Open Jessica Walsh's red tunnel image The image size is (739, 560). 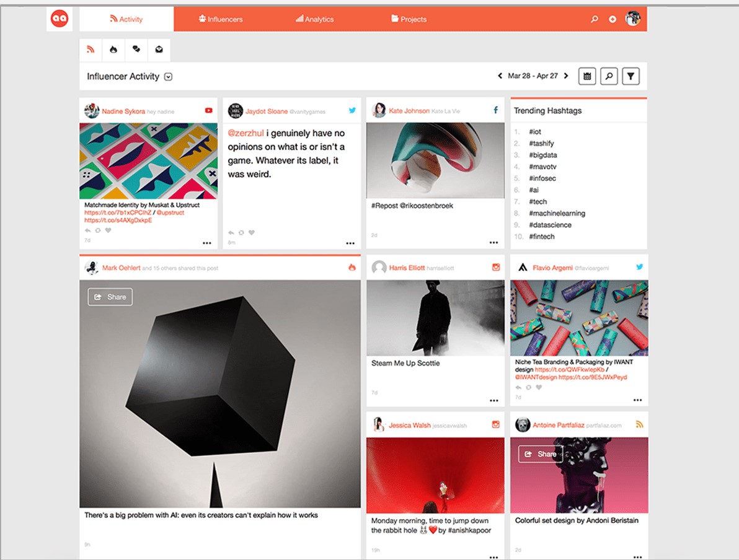(435, 475)
